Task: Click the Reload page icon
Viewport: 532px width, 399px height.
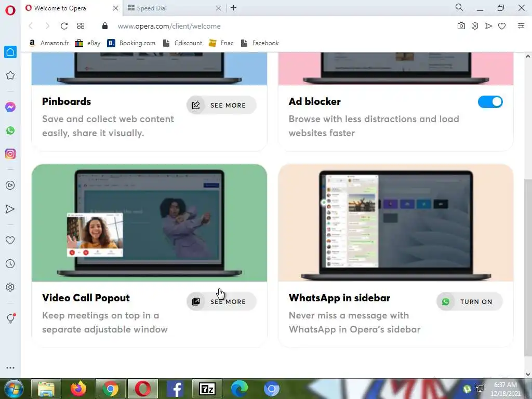Action: click(64, 26)
